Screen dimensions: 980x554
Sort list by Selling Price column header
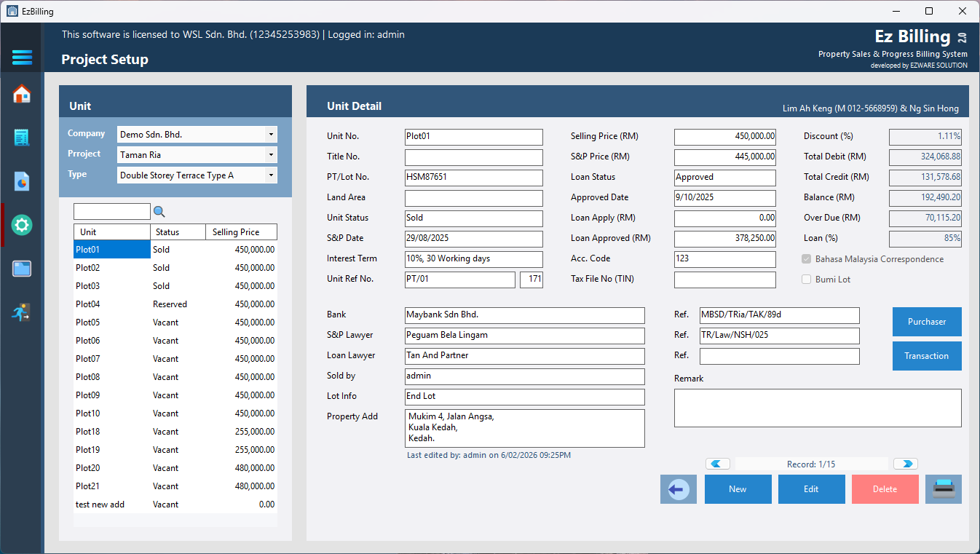240,232
